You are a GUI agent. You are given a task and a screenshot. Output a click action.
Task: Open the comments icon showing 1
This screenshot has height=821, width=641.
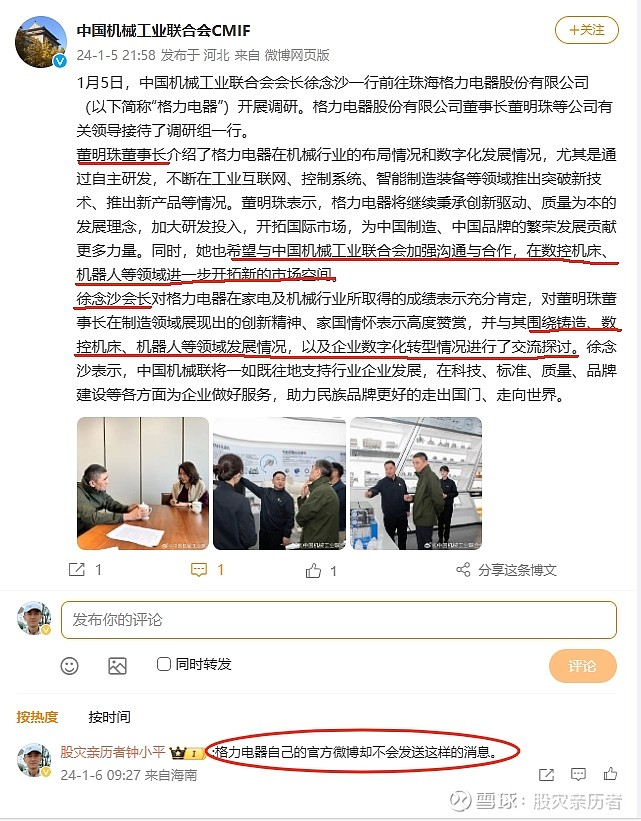(199, 570)
